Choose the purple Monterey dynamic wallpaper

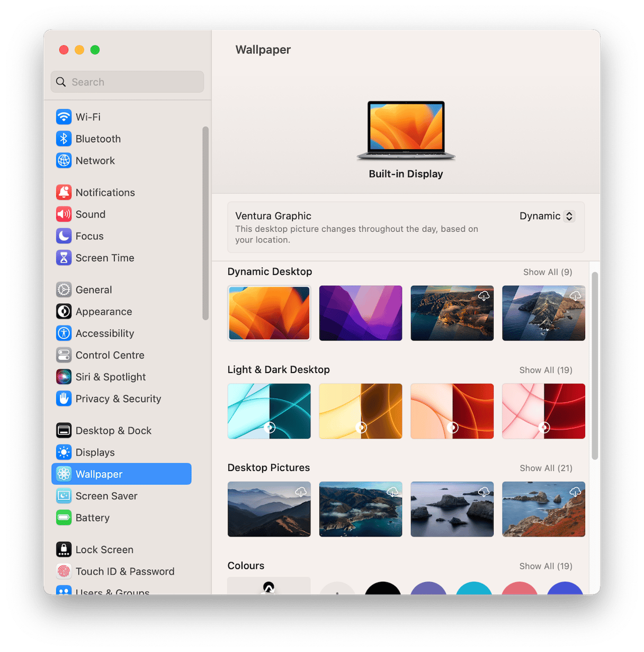(x=360, y=313)
